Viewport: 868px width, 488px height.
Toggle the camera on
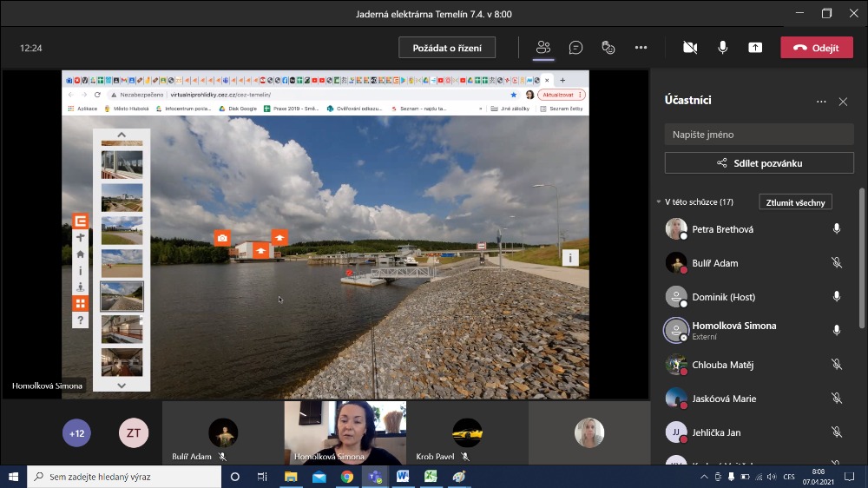(690, 48)
